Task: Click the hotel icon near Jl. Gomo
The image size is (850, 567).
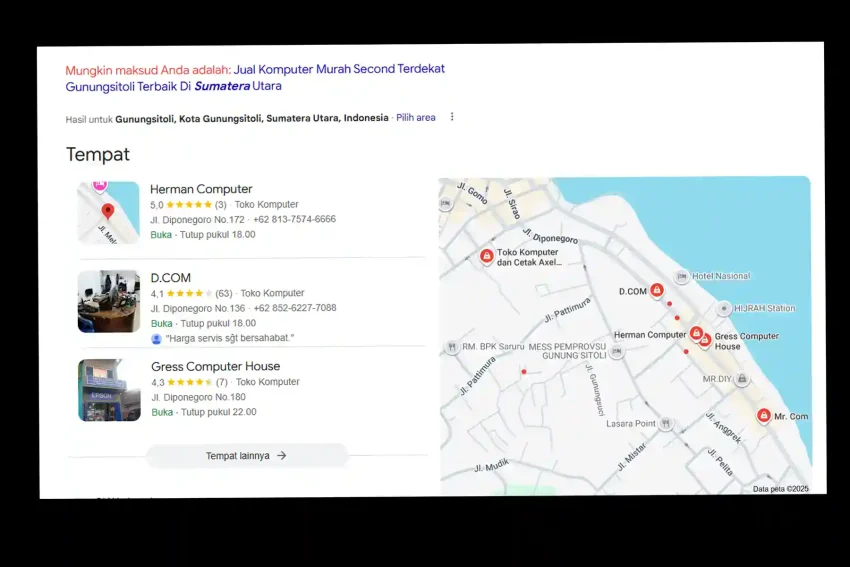Action: [446, 204]
